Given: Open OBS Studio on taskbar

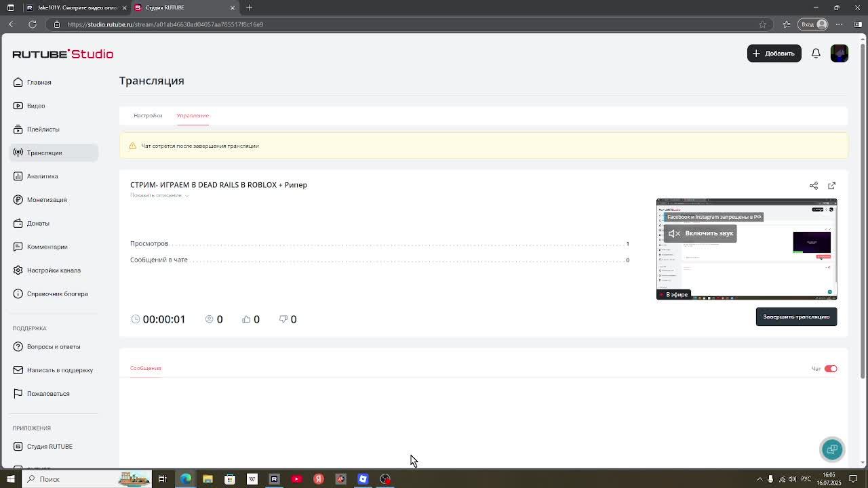Looking at the screenshot, I should 385,479.
